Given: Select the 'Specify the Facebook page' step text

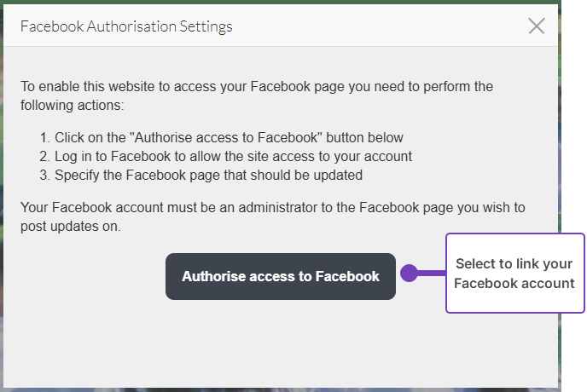Looking at the screenshot, I should [x=208, y=176].
